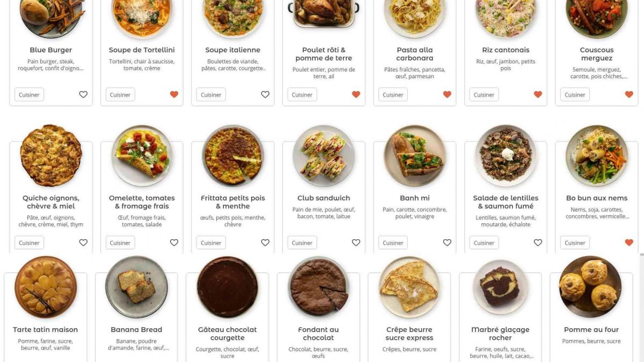Start cooking Salade de lentilles
The height and width of the screenshot is (362, 644).
484,243
